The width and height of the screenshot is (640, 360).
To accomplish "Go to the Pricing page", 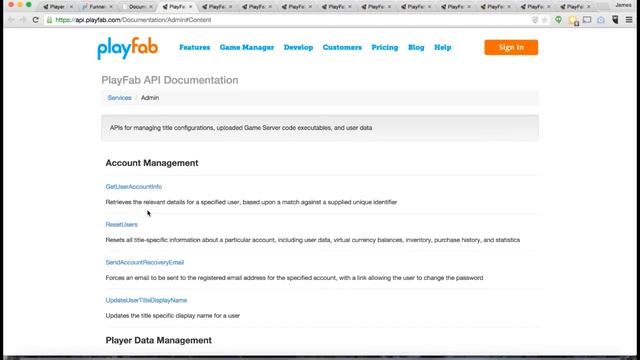I will 384,47.
